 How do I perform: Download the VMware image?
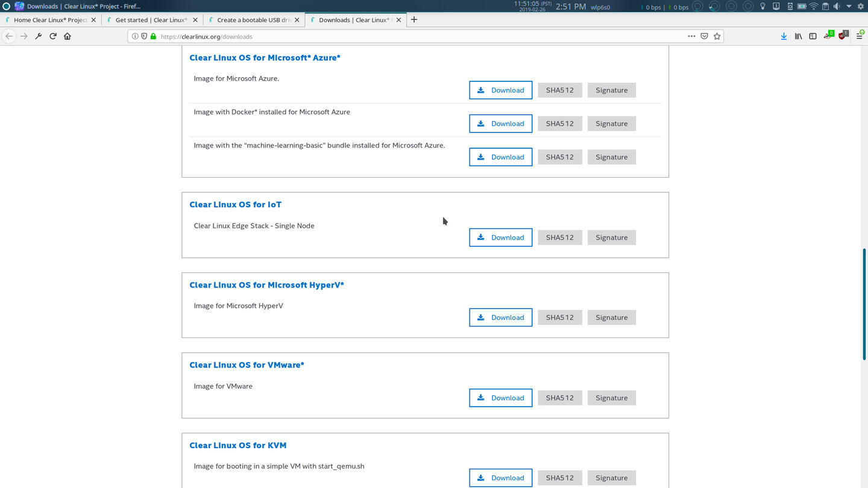500,398
